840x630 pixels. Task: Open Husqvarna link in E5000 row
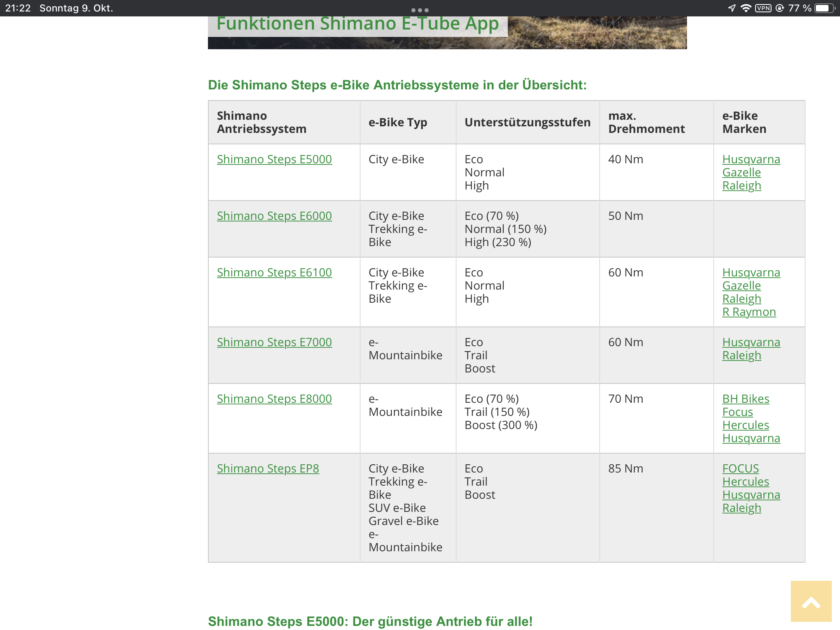pos(751,159)
